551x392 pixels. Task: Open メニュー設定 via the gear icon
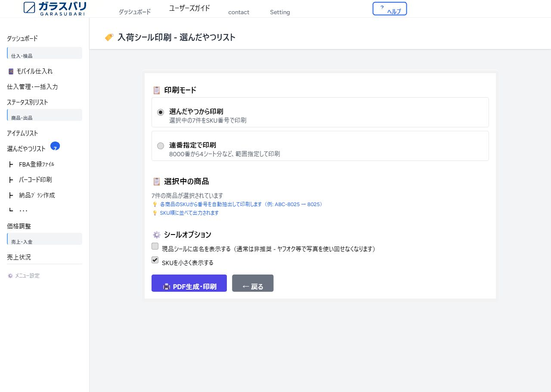tap(10, 275)
